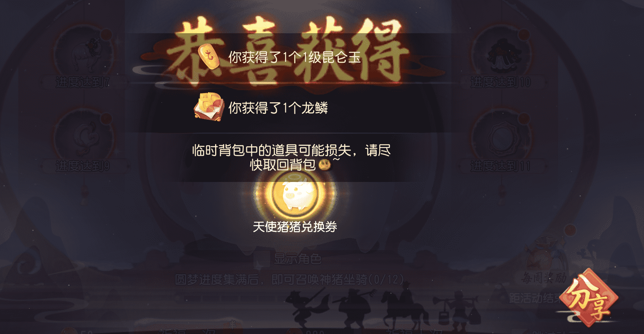Image resolution: width=644 pixels, height=334 pixels.
Task: Click the 天使猪猪兑换券 label text
Action: point(295,227)
